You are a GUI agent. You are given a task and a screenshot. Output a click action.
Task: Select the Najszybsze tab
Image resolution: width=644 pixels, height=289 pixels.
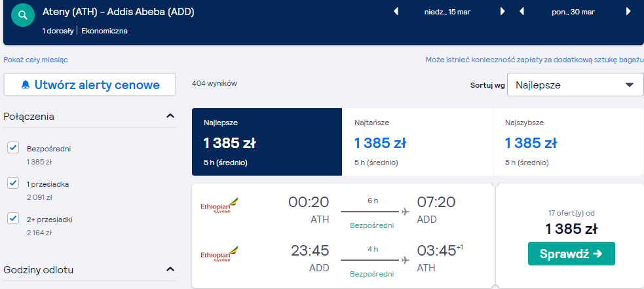pyautogui.click(x=568, y=142)
